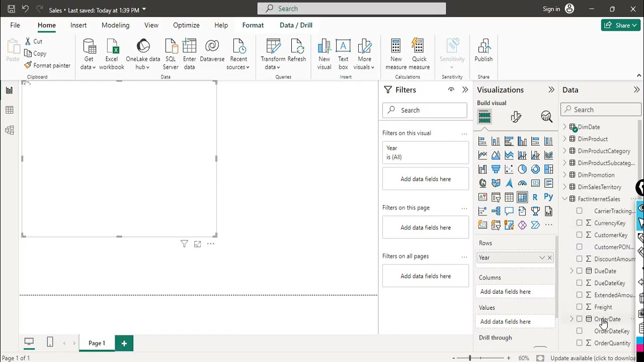
Task: Click the Share button
Action: click(621, 25)
